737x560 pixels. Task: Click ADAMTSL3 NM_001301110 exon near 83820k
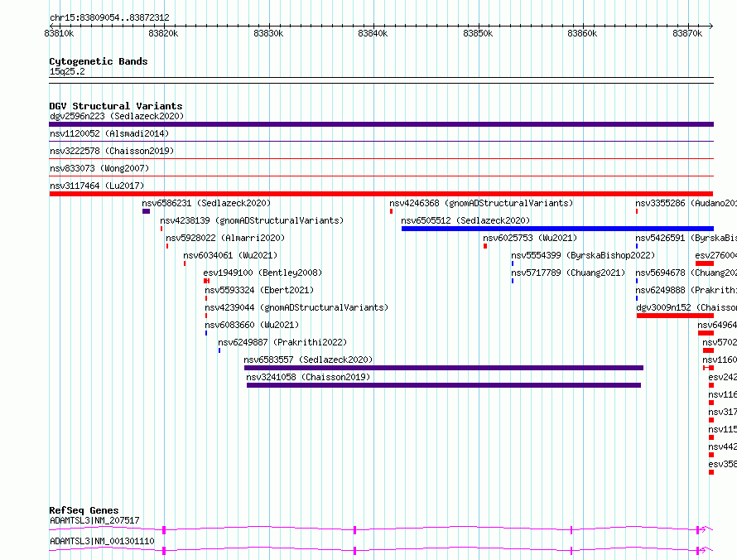pos(164,551)
